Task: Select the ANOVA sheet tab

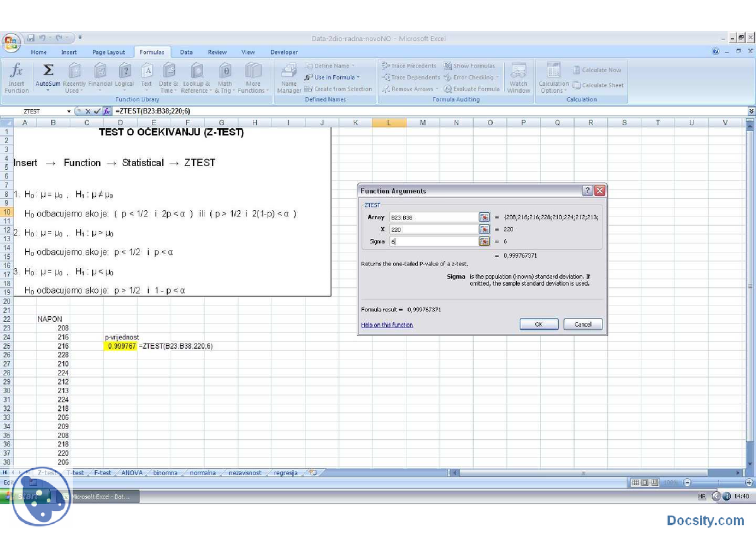Action: (131, 472)
